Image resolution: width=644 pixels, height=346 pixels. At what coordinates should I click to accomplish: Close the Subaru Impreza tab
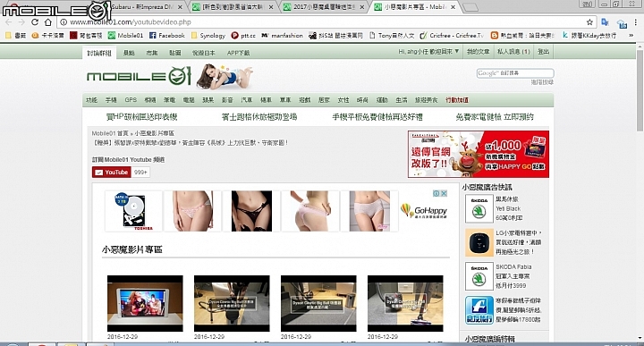[180, 7]
